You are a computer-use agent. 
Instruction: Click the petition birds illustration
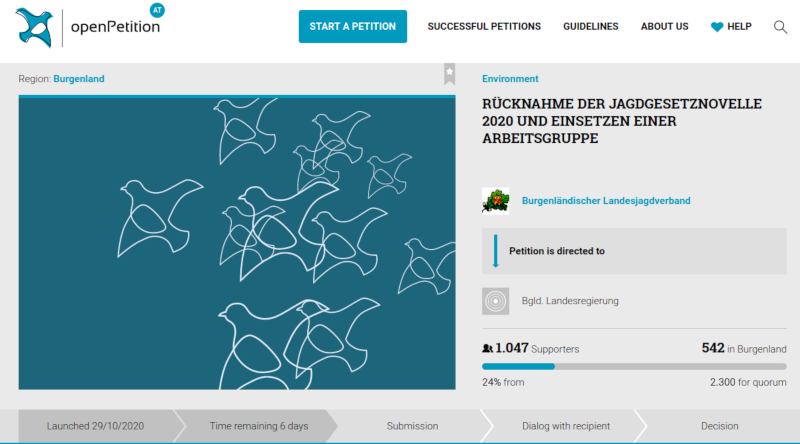(237, 243)
